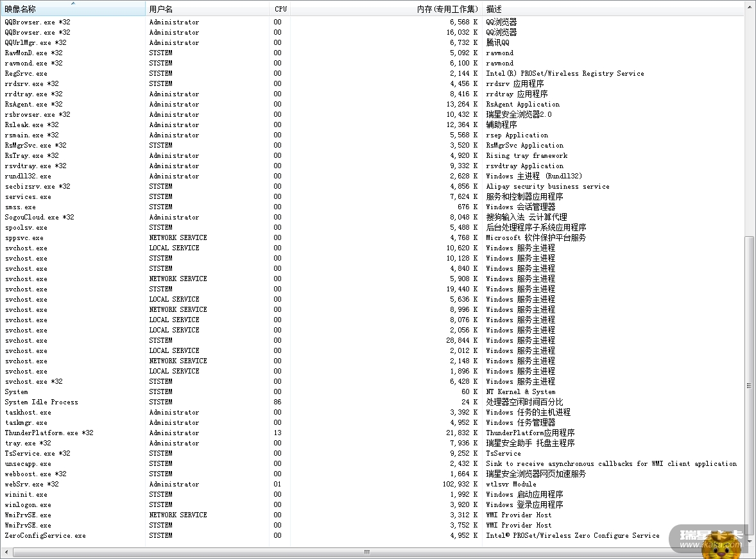Select System Idle Process row
This screenshot has width=756, height=559.
(x=372, y=402)
